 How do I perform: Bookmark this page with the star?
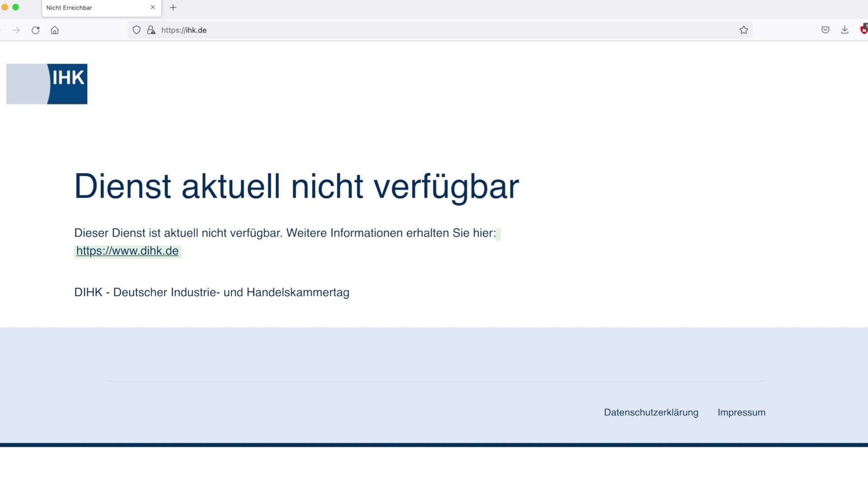coord(744,30)
